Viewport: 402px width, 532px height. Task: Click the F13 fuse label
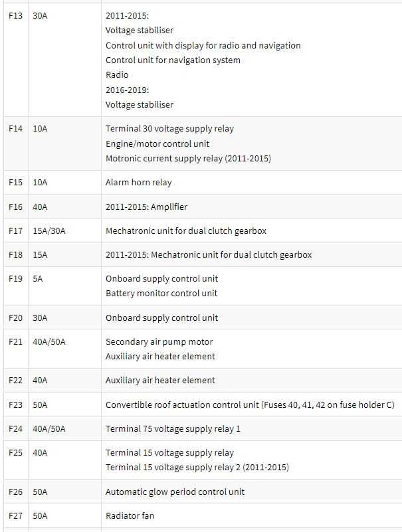tap(15, 15)
